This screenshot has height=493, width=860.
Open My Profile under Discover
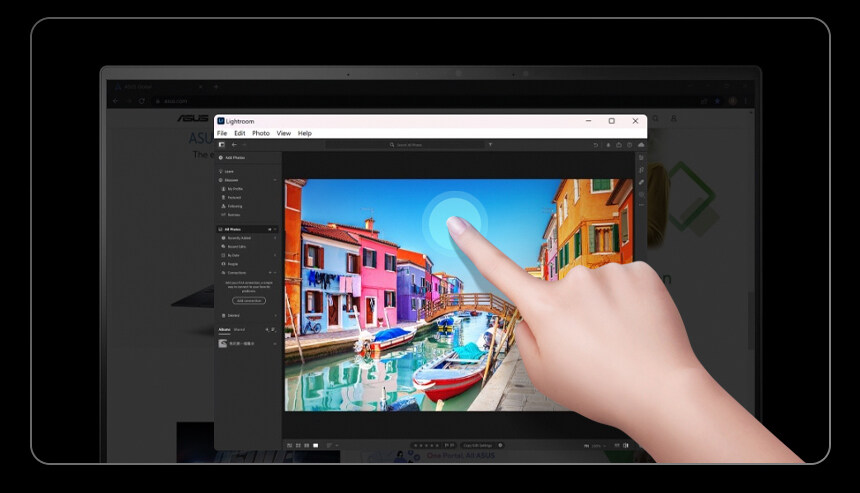(232, 189)
